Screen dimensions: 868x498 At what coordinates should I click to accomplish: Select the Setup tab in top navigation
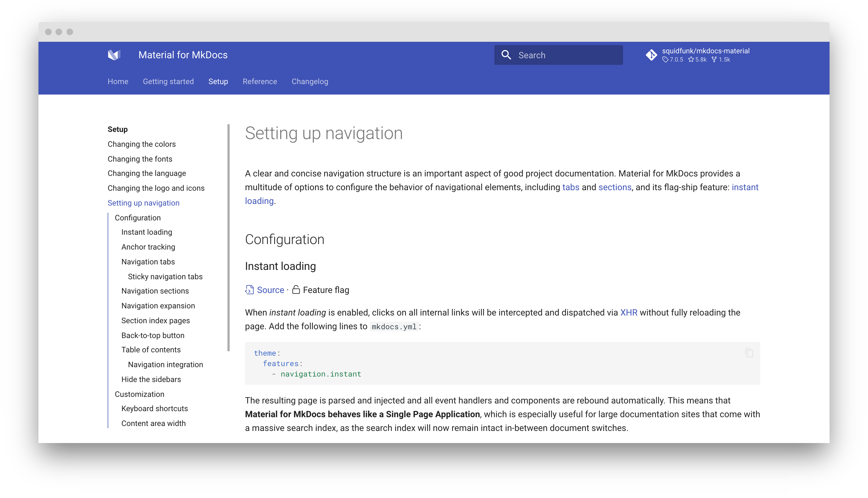pyautogui.click(x=218, y=82)
